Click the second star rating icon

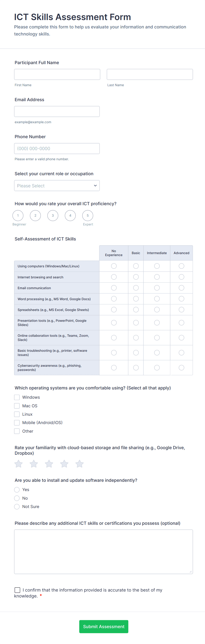tap(34, 464)
